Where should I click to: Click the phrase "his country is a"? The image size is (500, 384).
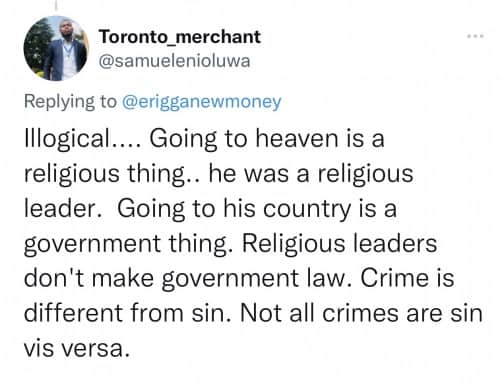click(x=310, y=209)
